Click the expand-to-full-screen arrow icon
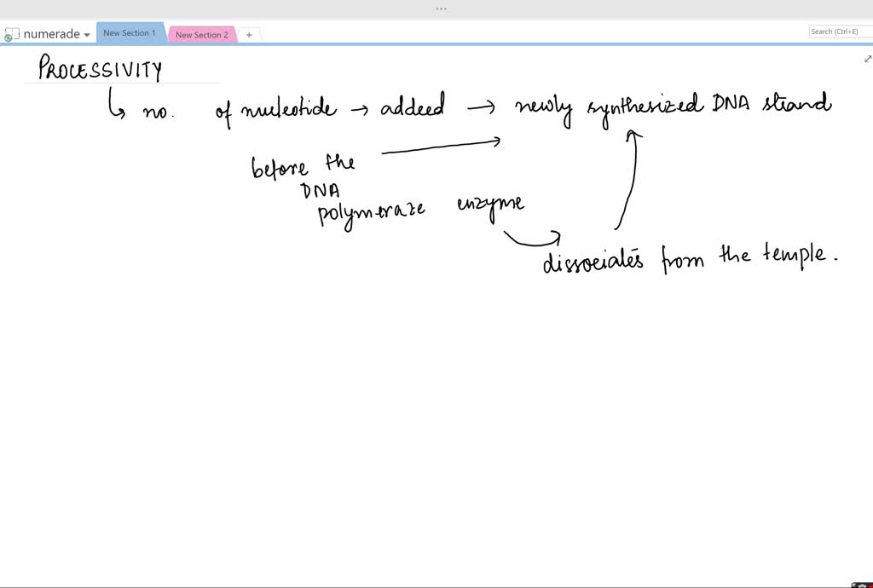Screen dimensions: 873x588 tap(867, 59)
